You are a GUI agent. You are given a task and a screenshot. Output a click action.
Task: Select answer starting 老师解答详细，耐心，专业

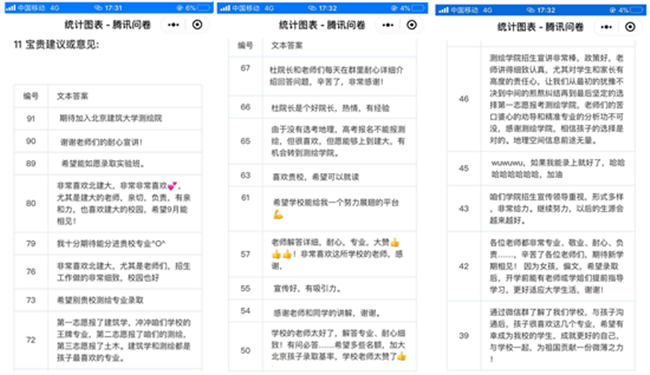point(337,254)
